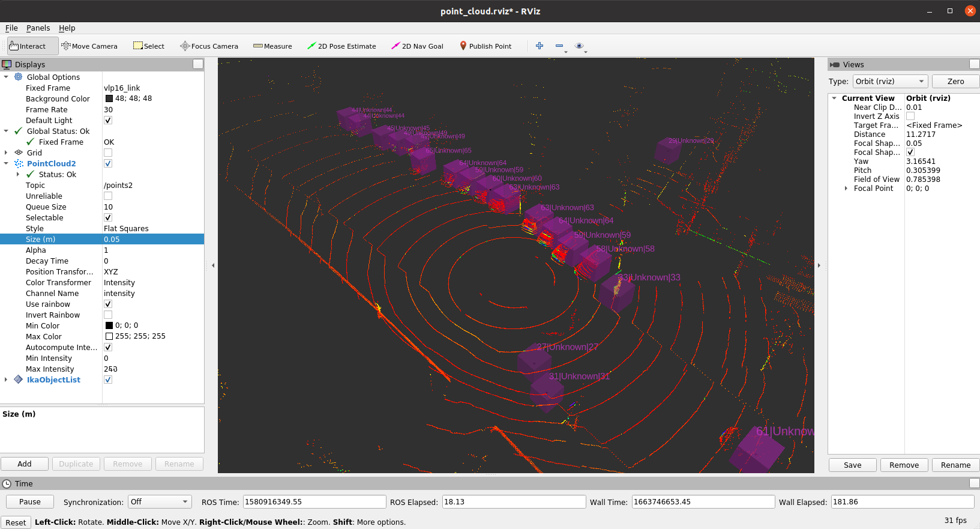Enable the Invert Rainbow checkbox
This screenshot has width=980, height=529.
tap(108, 315)
